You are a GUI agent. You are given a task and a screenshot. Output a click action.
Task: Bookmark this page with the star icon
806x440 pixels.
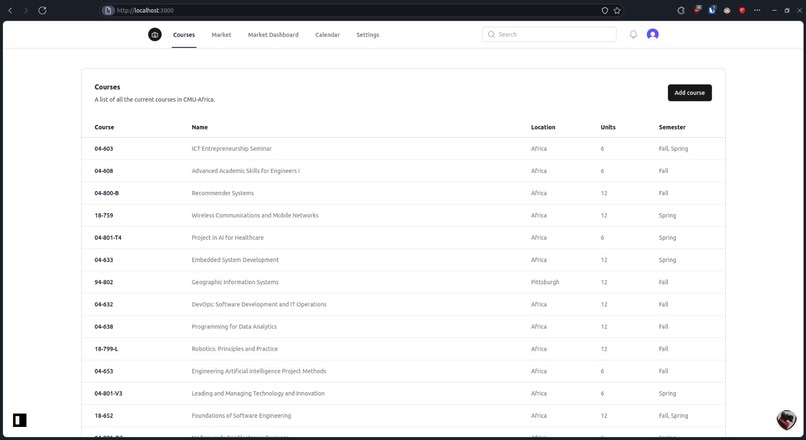click(x=617, y=10)
